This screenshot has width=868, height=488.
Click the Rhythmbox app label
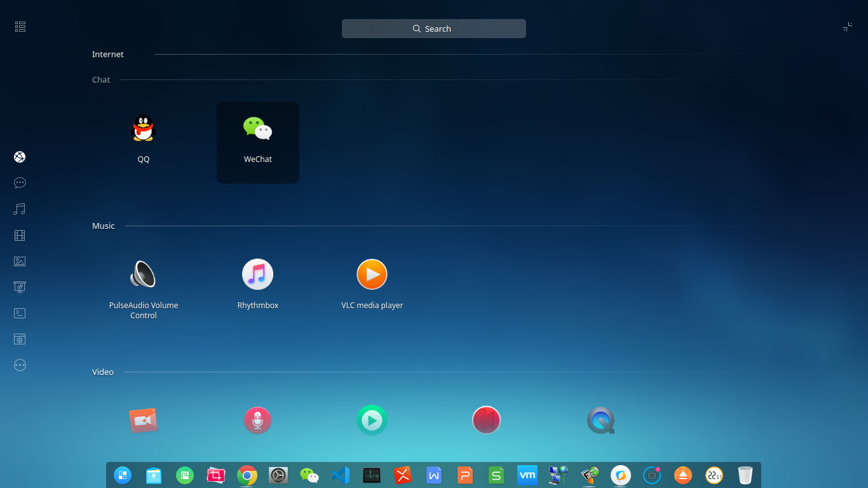258,306
